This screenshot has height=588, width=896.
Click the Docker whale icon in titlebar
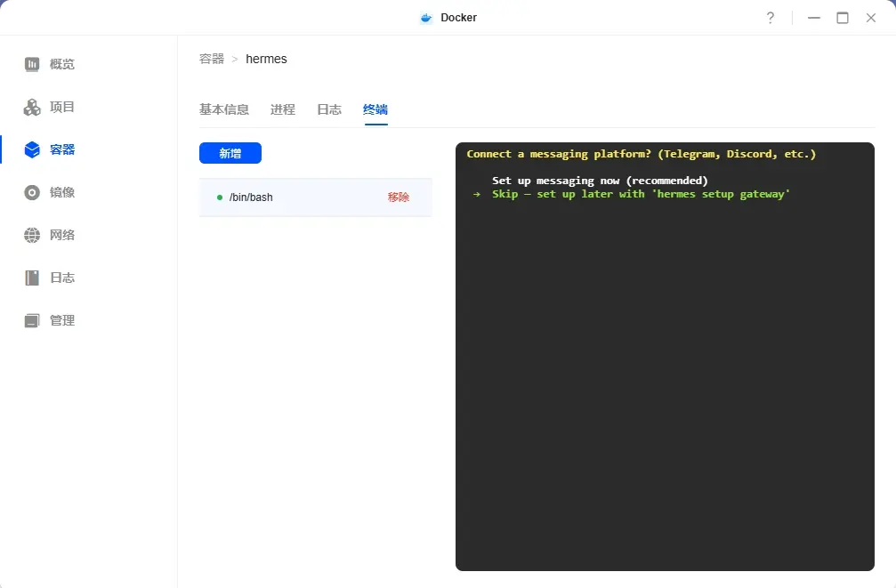[426, 17]
